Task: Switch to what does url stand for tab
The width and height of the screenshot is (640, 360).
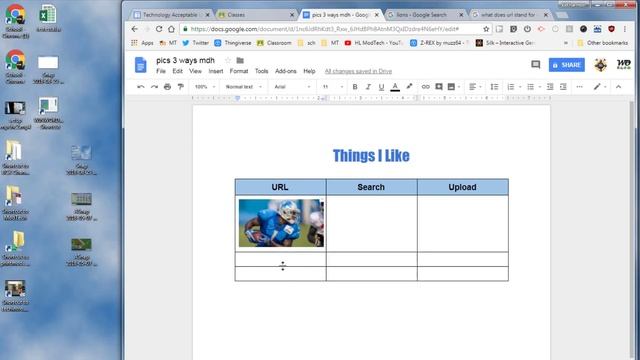Action: tap(510, 15)
